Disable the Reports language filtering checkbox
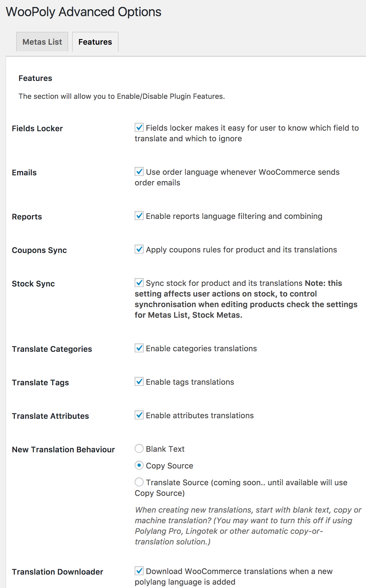This screenshot has width=366, height=588. click(139, 216)
